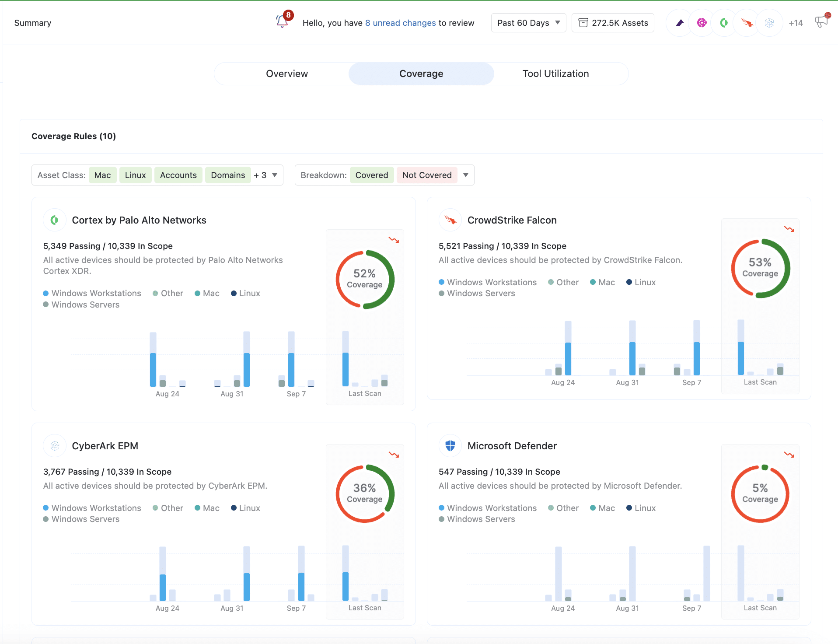838x644 pixels.
Task: Open the 8 unread changes link
Action: (400, 23)
